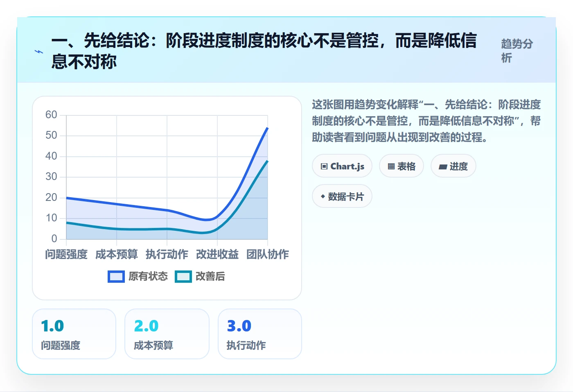Open the 3.0 执行动作 data card
The height and width of the screenshot is (392, 573).
click(x=260, y=334)
